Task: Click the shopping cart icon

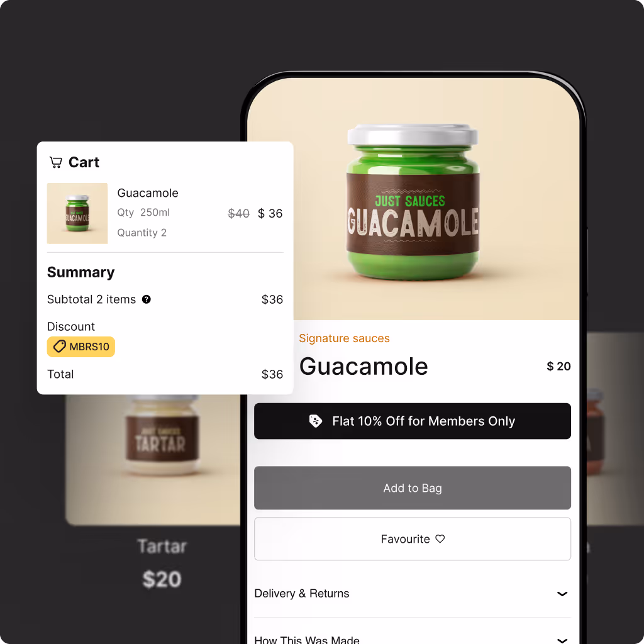Action: pyautogui.click(x=55, y=162)
